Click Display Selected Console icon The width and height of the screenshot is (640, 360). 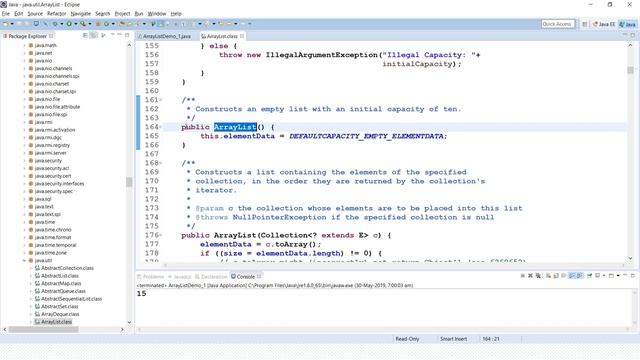pos(598,276)
